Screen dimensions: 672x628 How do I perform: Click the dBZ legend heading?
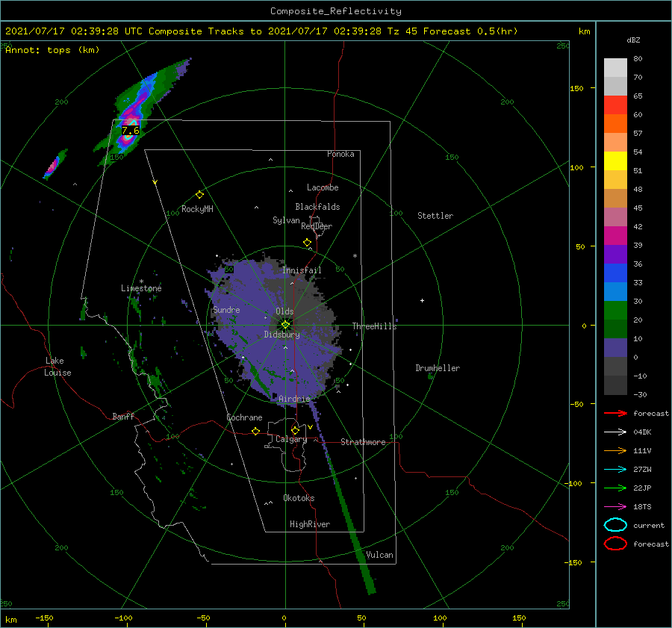click(x=633, y=40)
